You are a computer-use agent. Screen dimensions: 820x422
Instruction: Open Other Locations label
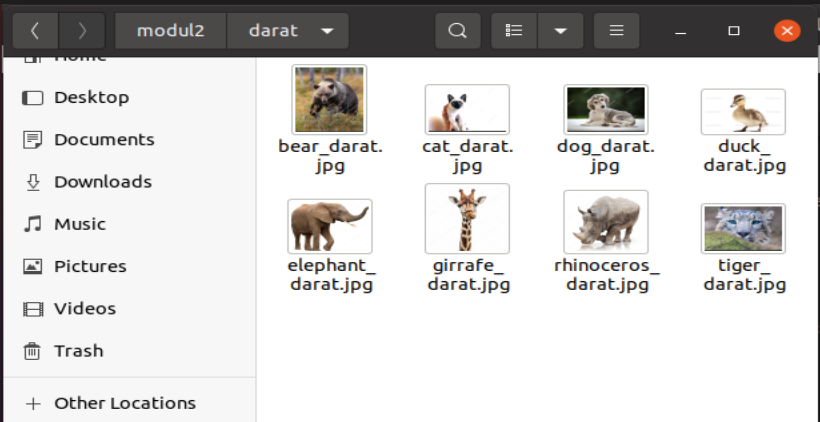pos(125,404)
